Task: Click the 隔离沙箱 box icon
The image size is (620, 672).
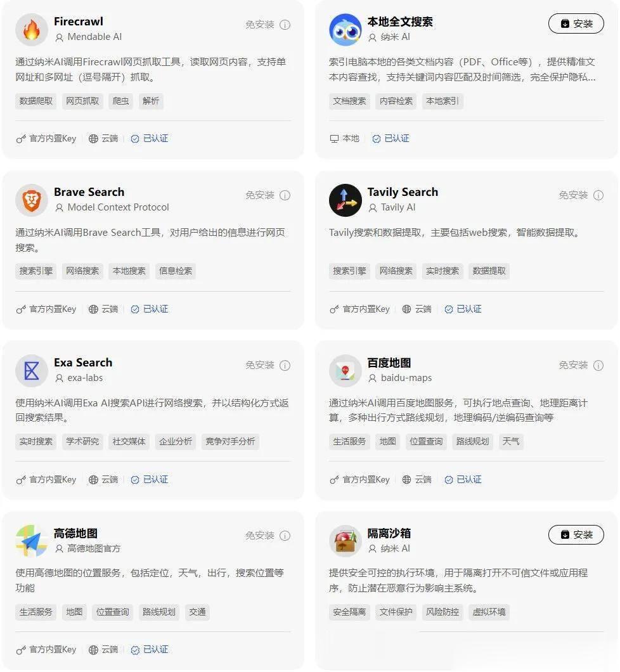Action: pos(346,541)
